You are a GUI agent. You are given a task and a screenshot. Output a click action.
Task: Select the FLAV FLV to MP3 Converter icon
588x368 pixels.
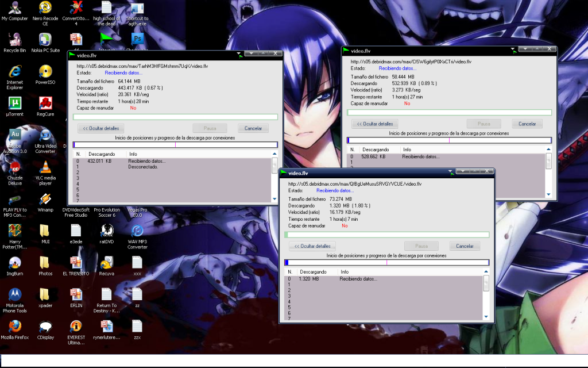click(x=14, y=205)
